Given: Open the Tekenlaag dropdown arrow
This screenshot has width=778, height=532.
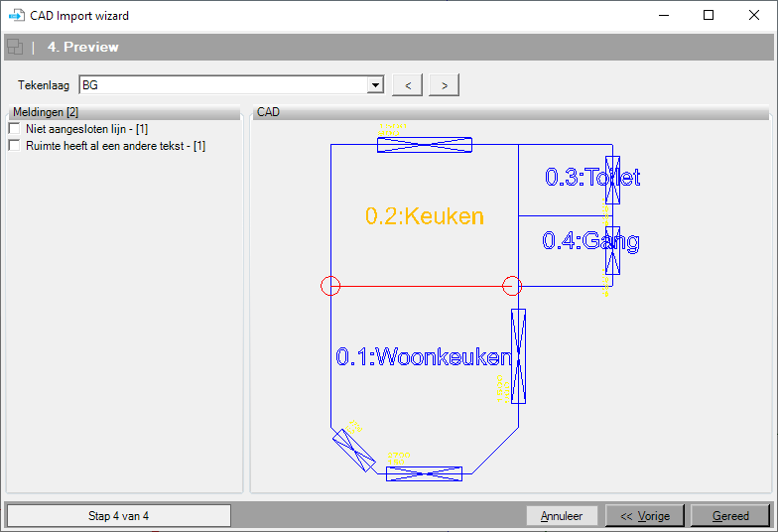Looking at the screenshot, I should tap(375, 85).
